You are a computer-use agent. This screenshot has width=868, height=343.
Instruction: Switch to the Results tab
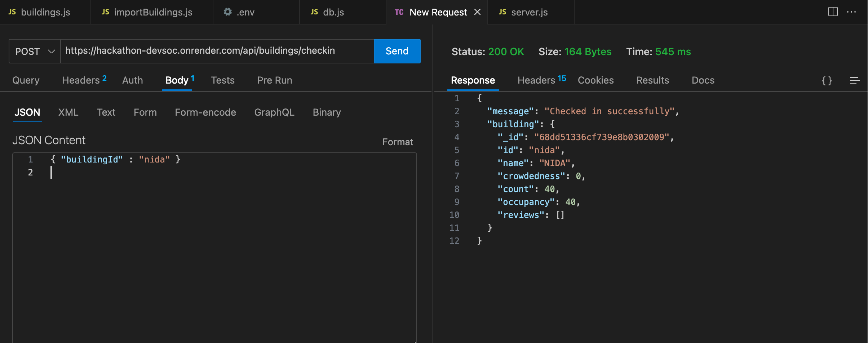click(x=652, y=80)
